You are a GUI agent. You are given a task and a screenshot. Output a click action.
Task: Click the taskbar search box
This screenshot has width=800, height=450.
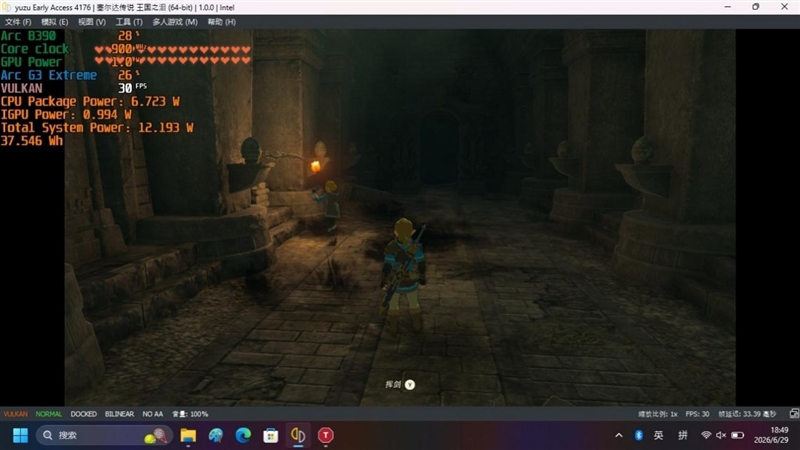pos(104,435)
